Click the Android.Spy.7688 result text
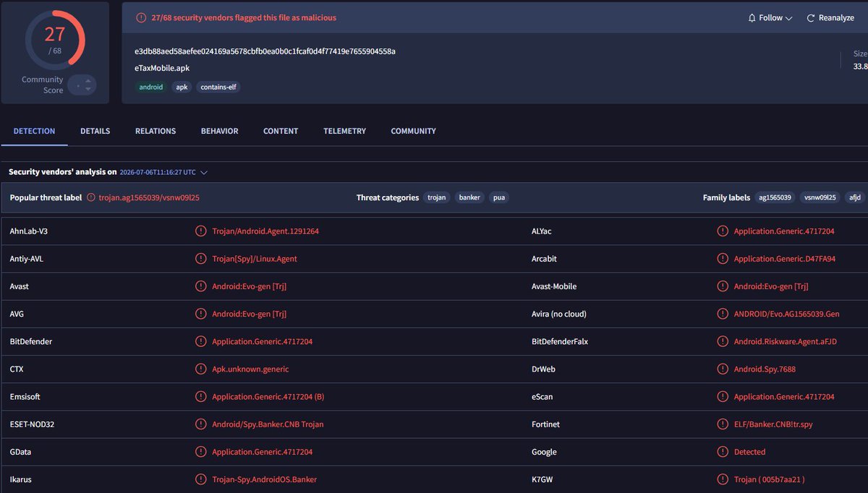 tap(765, 369)
